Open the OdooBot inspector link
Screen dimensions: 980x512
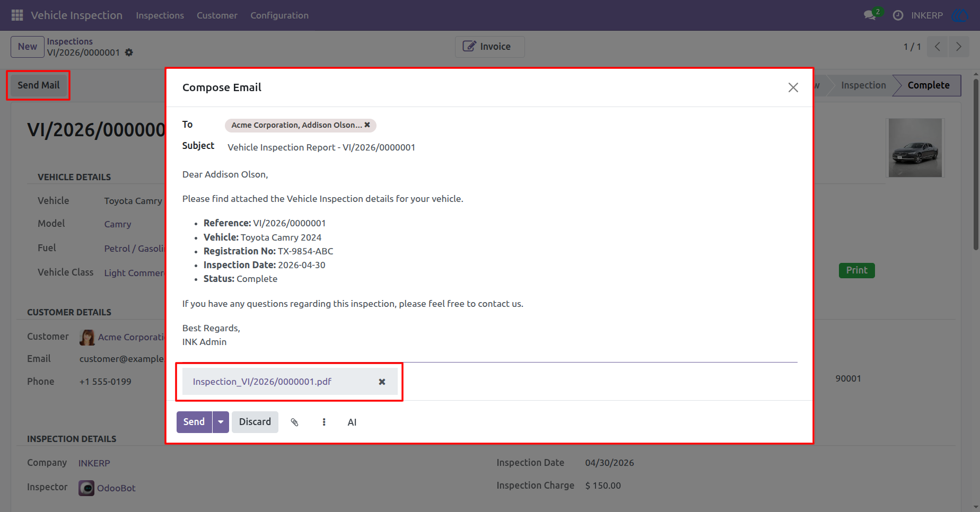pos(116,488)
